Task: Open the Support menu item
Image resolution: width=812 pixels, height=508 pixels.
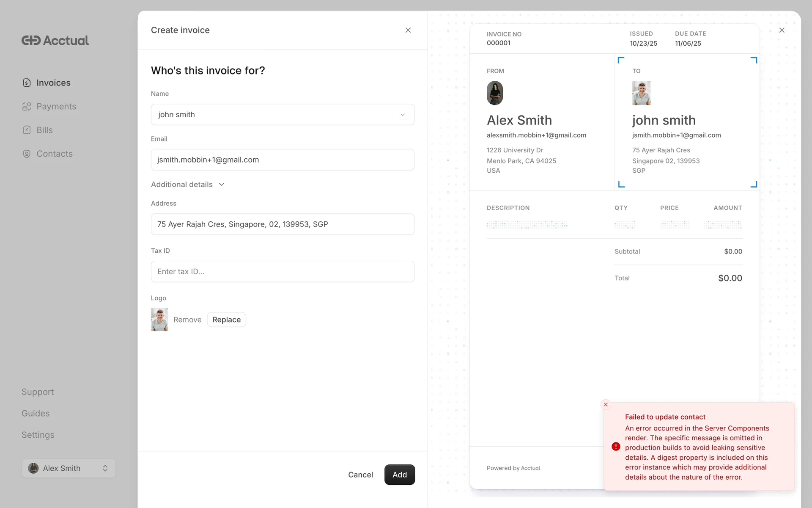Action: (38, 392)
